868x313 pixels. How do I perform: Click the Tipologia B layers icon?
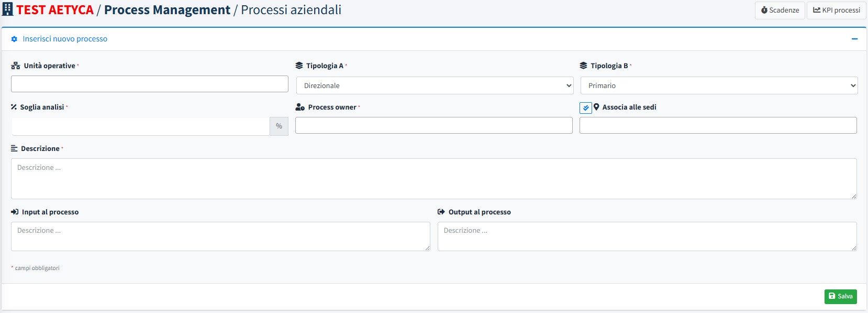[583, 66]
